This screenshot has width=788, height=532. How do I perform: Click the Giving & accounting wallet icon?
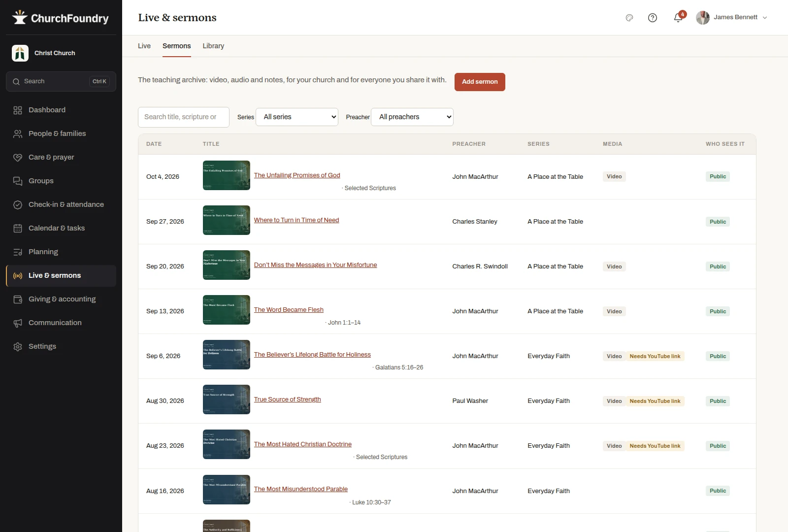18,299
